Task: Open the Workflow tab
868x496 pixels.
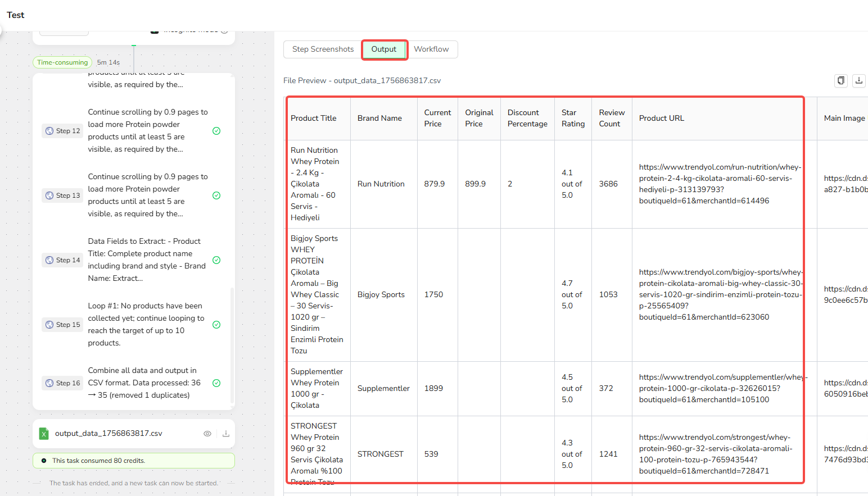Action: point(431,49)
